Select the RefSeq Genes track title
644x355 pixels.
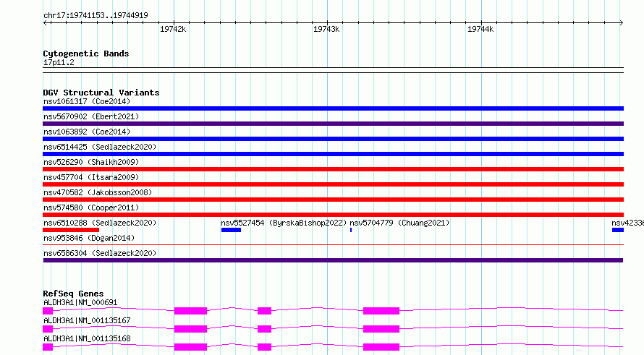pos(74,294)
